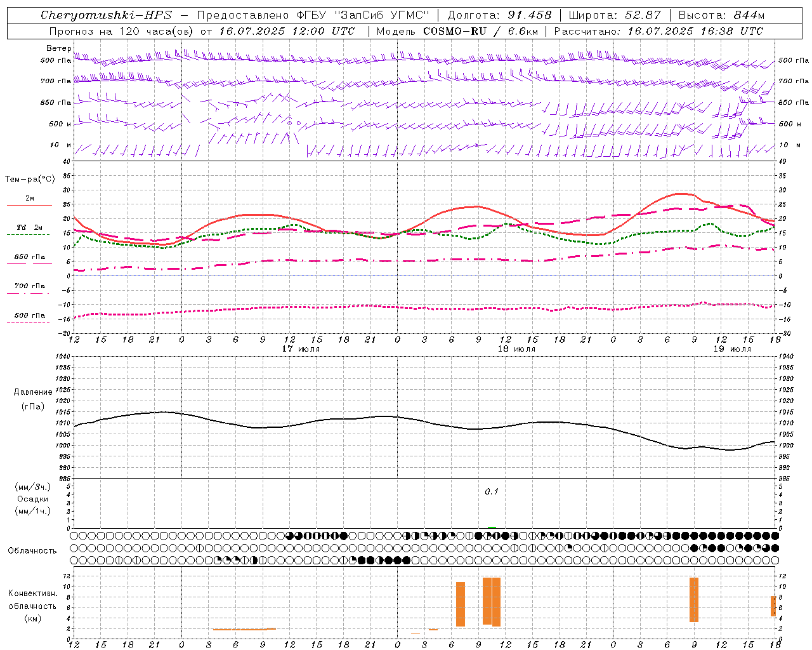This screenshot has height=650, width=812.
Task: Click the green precipitation bar under 0.1
Action: pyautogui.click(x=492, y=527)
